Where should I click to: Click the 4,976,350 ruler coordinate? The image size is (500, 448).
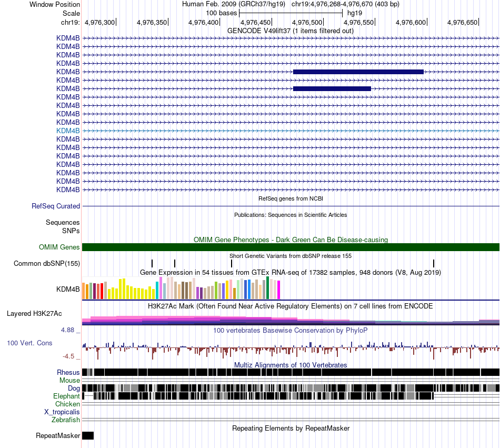[152, 22]
